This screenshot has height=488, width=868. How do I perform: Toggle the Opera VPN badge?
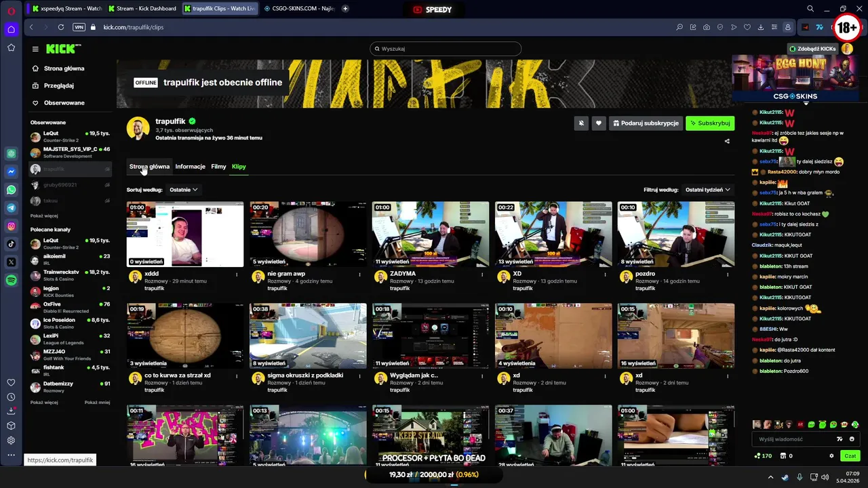tap(79, 27)
